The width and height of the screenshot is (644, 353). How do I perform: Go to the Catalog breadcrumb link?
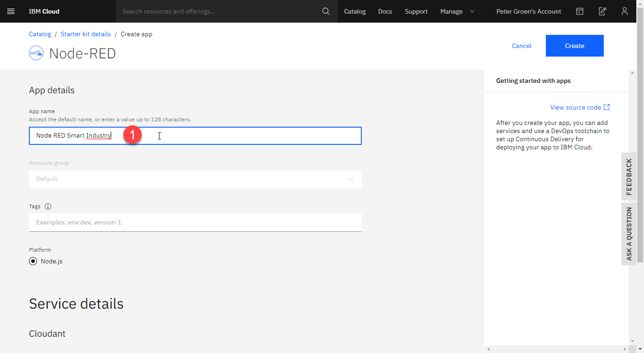coord(40,34)
